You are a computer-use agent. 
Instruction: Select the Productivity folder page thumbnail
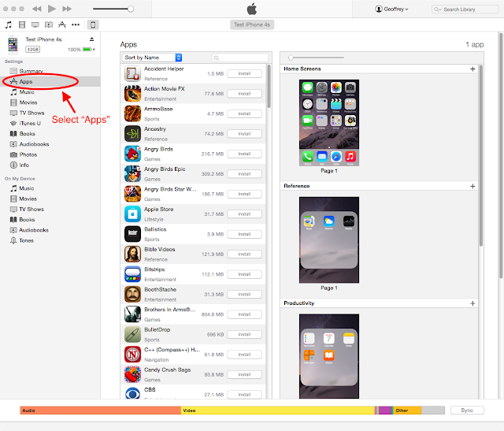tap(329, 356)
